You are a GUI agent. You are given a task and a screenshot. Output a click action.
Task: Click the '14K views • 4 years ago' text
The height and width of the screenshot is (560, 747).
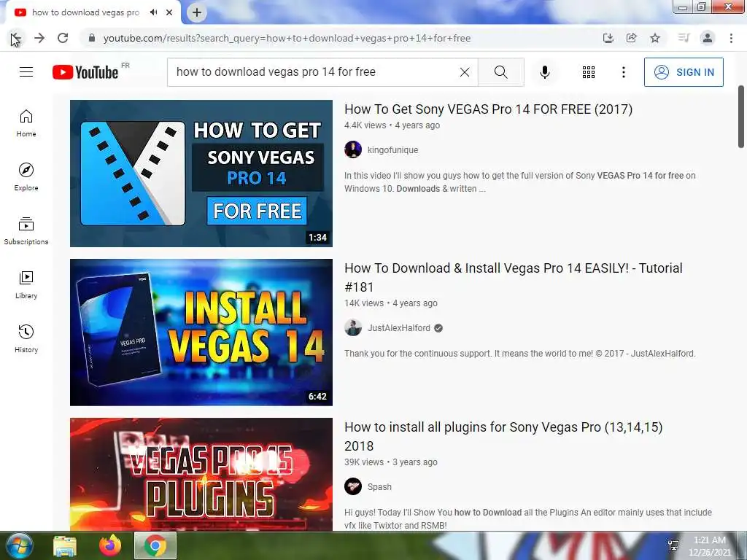point(391,303)
